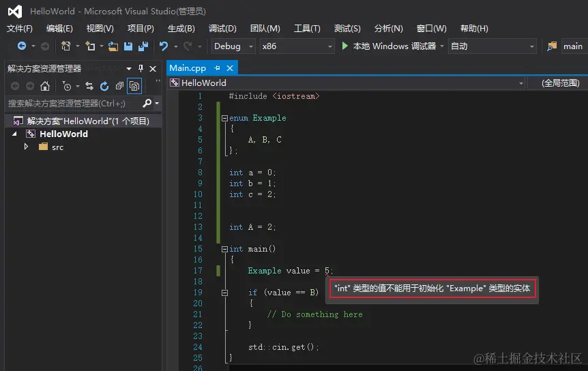Collapse the main() function block
Image resolution: width=588 pixels, height=371 pixels.
224,249
